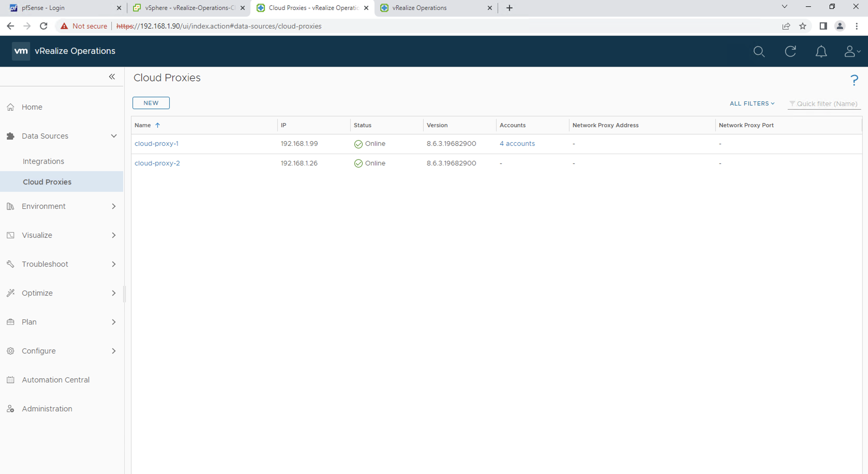Open the notifications bell icon
The image size is (868, 474).
821,51
